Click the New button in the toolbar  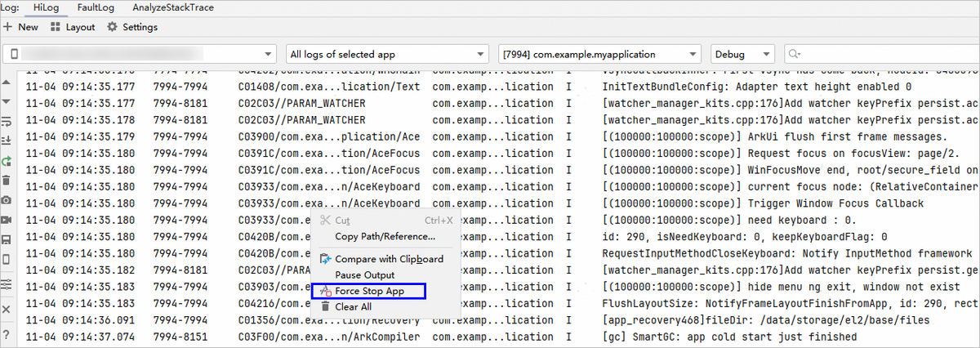point(21,27)
